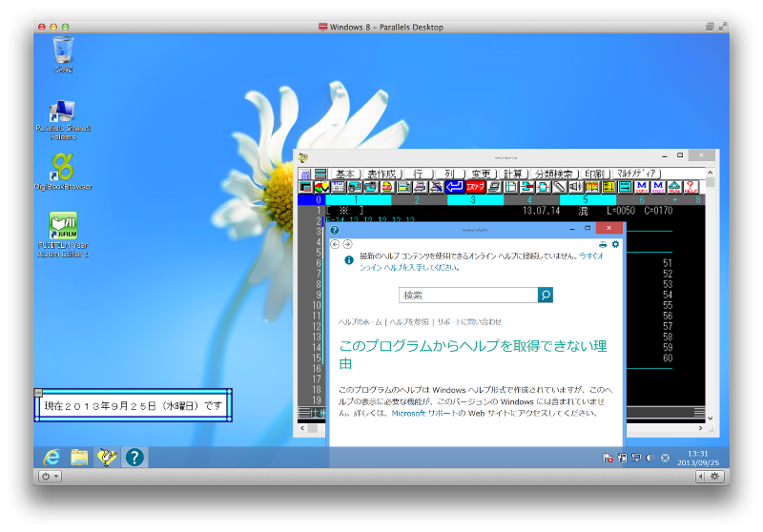Viewport: 763px width, 532px height.
Task: Open the Parallels power dropdown button
Action: tap(50, 477)
